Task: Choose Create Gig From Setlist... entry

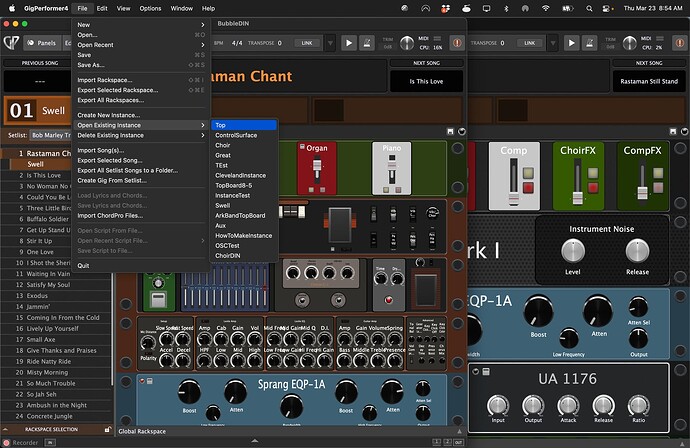Action: click(141, 180)
